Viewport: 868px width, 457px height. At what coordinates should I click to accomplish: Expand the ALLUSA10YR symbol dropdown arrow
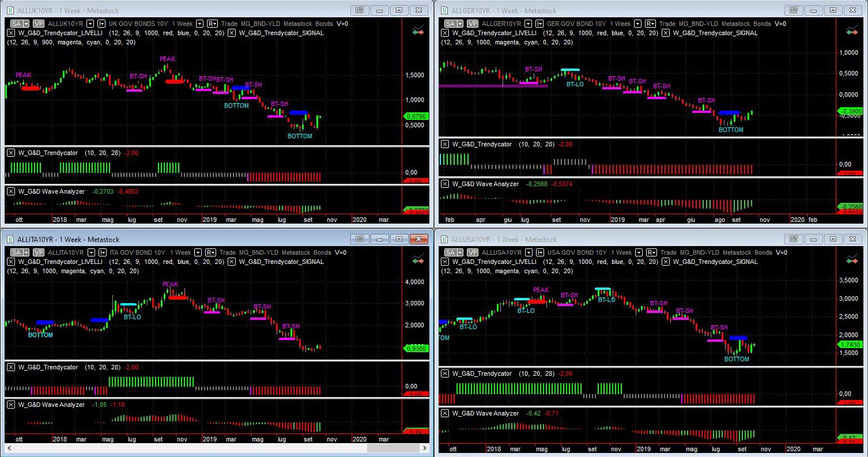(x=528, y=252)
